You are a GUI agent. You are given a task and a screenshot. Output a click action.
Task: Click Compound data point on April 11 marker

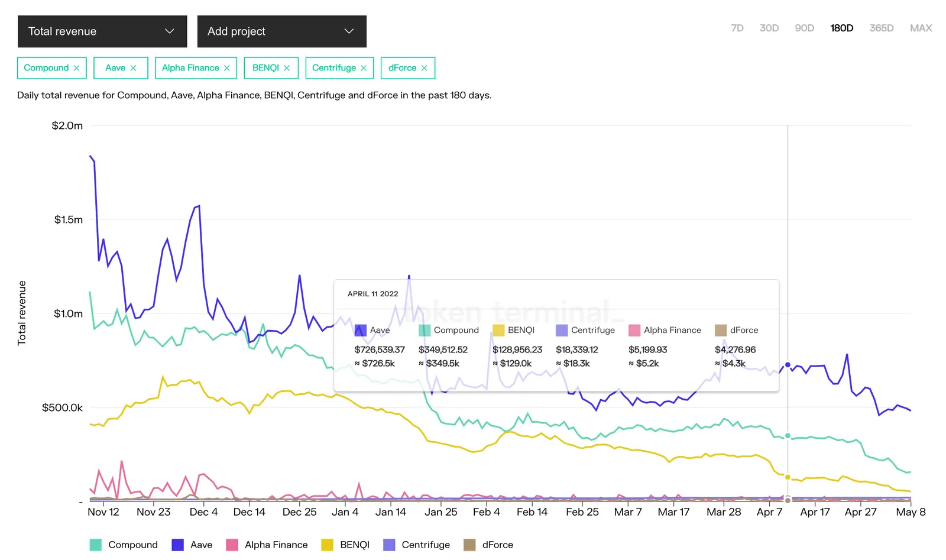click(x=788, y=436)
